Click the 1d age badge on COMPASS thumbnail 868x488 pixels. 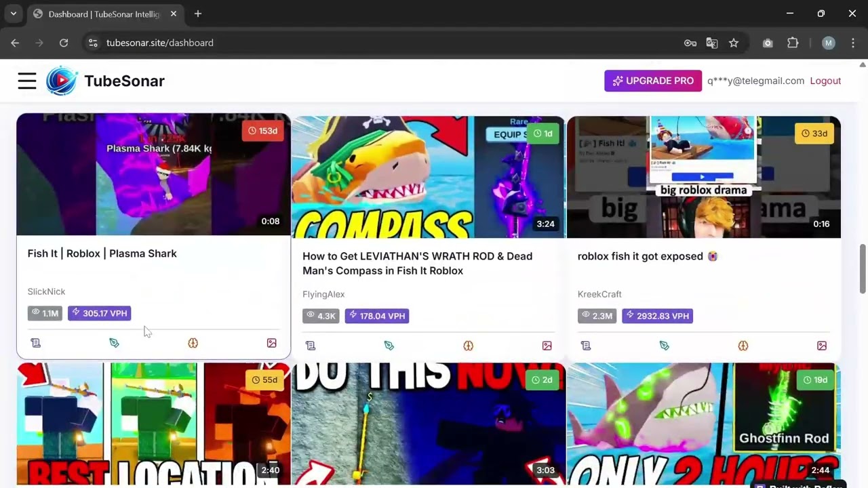click(x=542, y=134)
